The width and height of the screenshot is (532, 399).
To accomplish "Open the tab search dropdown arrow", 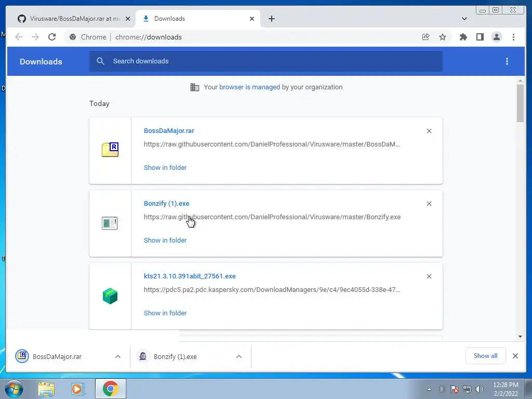I will point(464,19).
